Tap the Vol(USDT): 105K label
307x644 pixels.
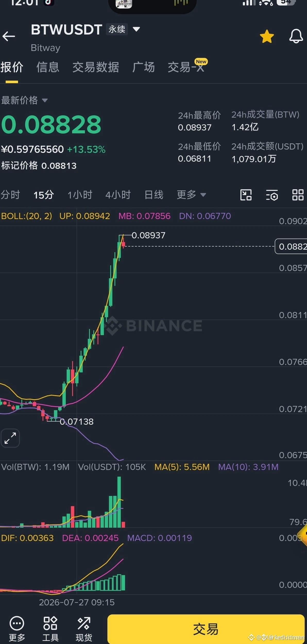tap(112, 467)
